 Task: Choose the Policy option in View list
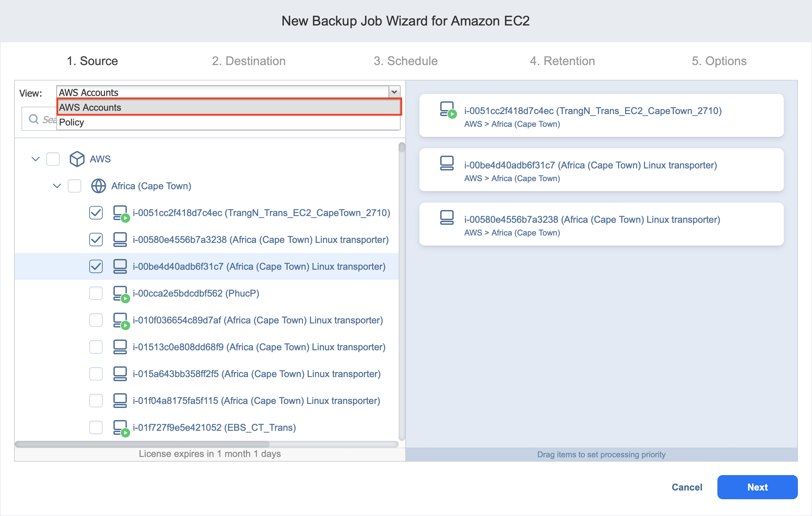(71, 122)
